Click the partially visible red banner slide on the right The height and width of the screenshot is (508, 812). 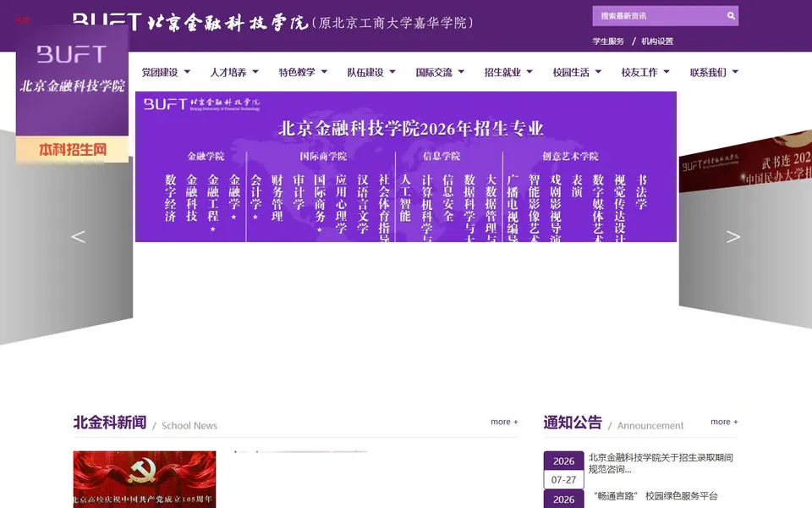(x=745, y=161)
